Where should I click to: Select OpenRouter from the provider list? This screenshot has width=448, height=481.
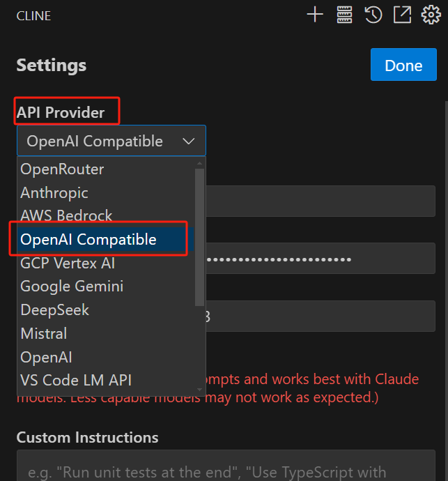62,169
